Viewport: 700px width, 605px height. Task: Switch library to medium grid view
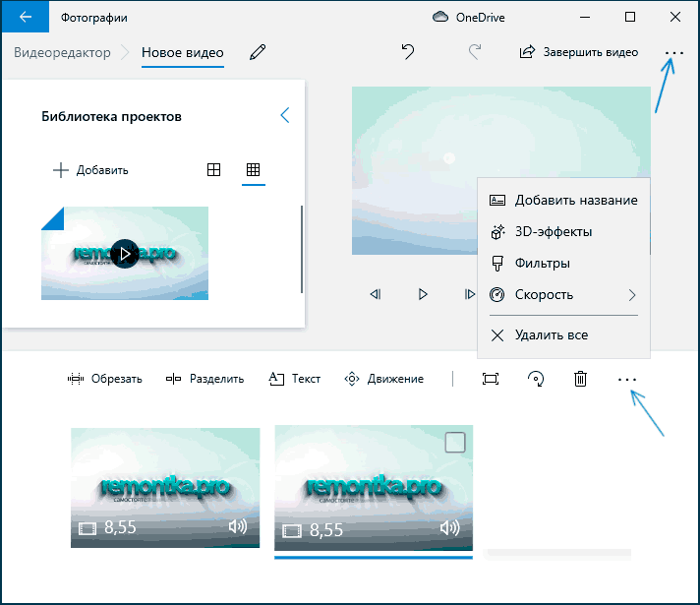(x=214, y=170)
